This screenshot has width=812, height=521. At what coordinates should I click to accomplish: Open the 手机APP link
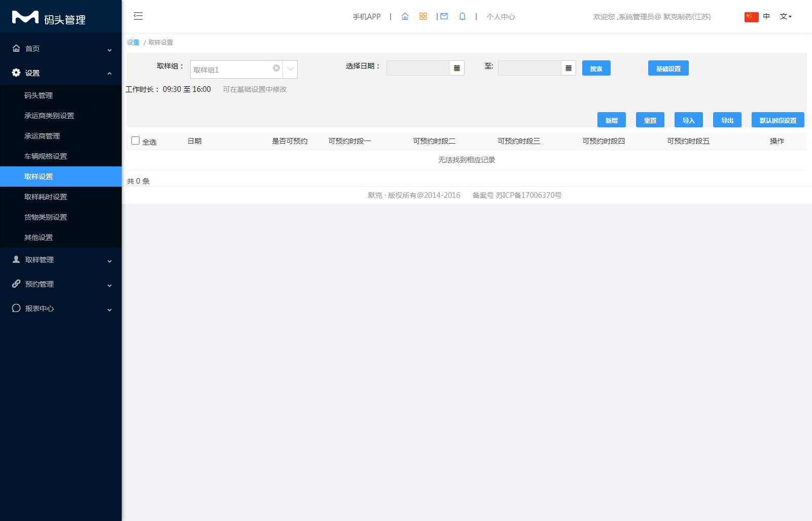(x=367, y=17)
